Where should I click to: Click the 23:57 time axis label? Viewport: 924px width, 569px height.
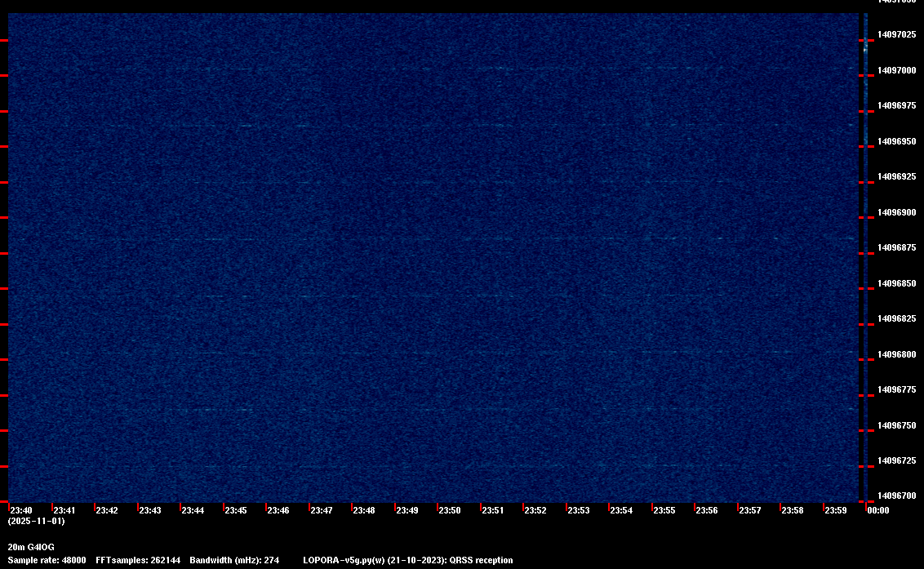pos(749,510)
